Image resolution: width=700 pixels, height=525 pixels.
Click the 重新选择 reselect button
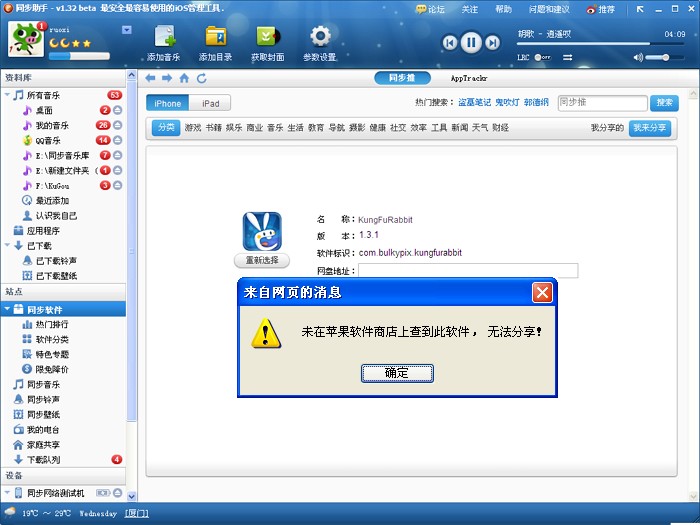click(x=262, y=260)
